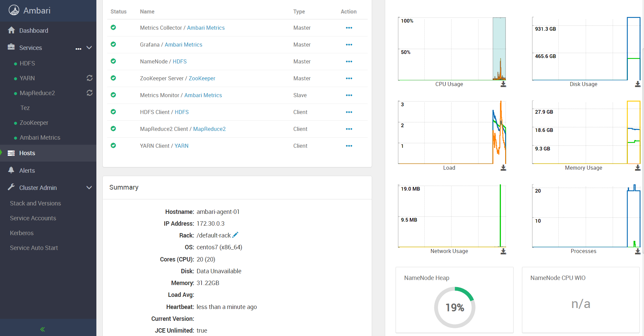Collapse sidebar with double-chevron icon
Viewport: 644px width, 336px height.
coord(42,329)
